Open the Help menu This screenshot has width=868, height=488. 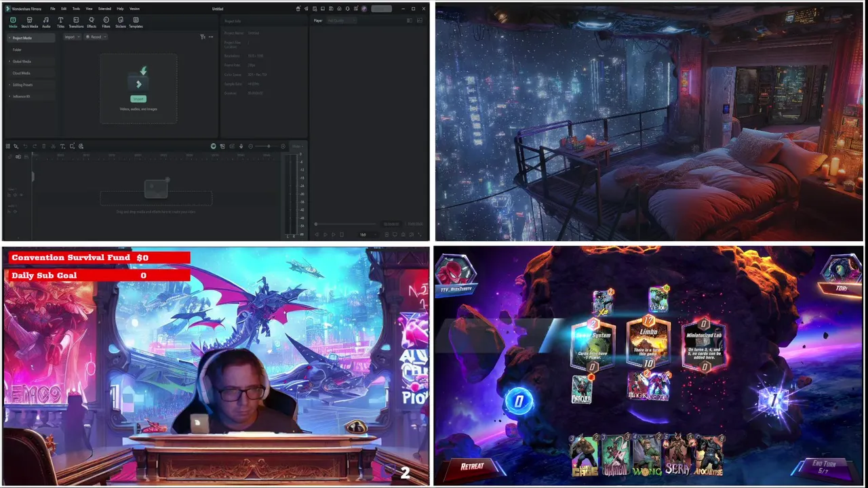(x=120, y=9)
